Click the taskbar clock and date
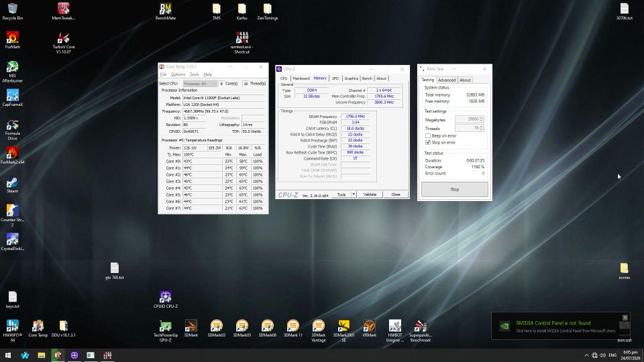644x362 pixels. 631,355
